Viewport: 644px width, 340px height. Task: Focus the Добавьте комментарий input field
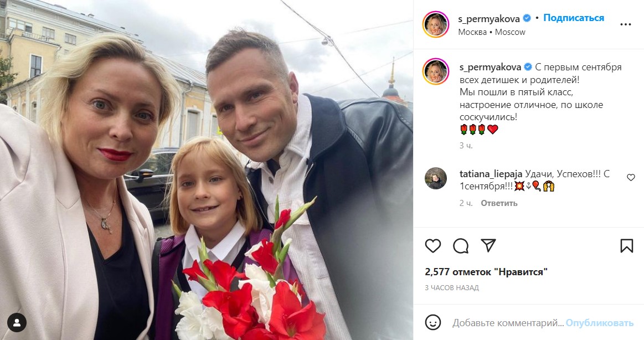(x=508, y=323)
